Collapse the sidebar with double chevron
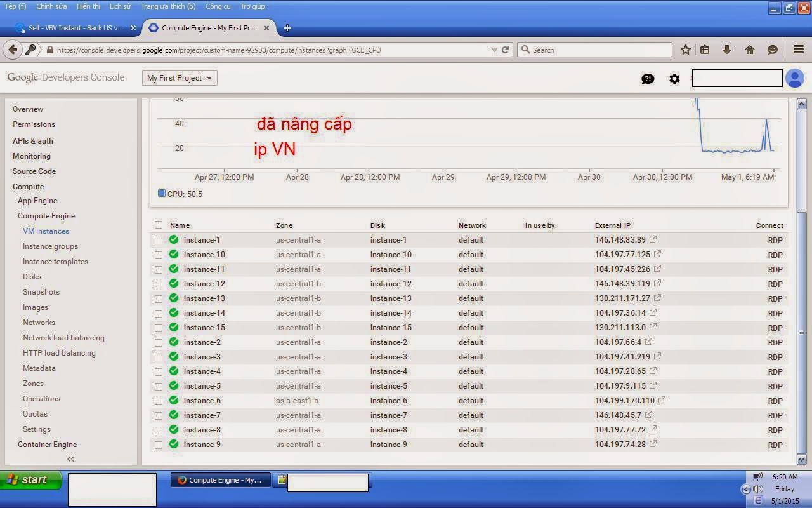 coord(70,458)
